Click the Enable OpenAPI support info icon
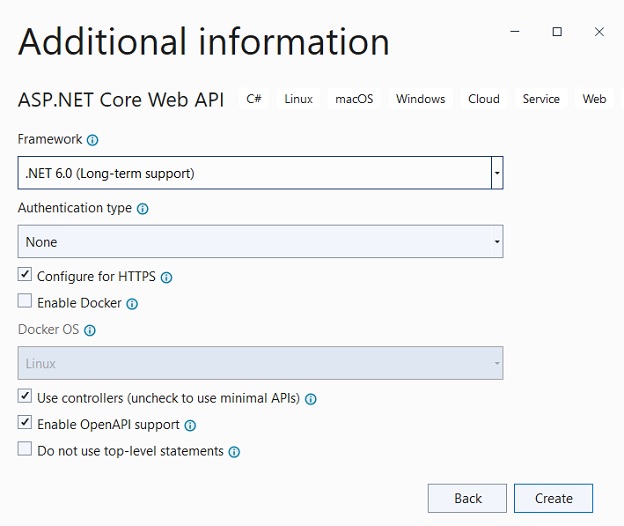624x526 pixels. pyautogui.click(x=190, y=425)
